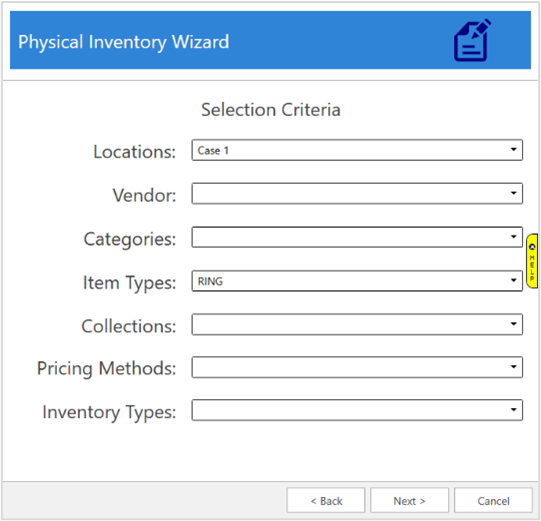Image resolution: width=541 pixels, height=521 pixels.
Task: Open the yellow HELP side tab
Action: click(x=532, y=261)
